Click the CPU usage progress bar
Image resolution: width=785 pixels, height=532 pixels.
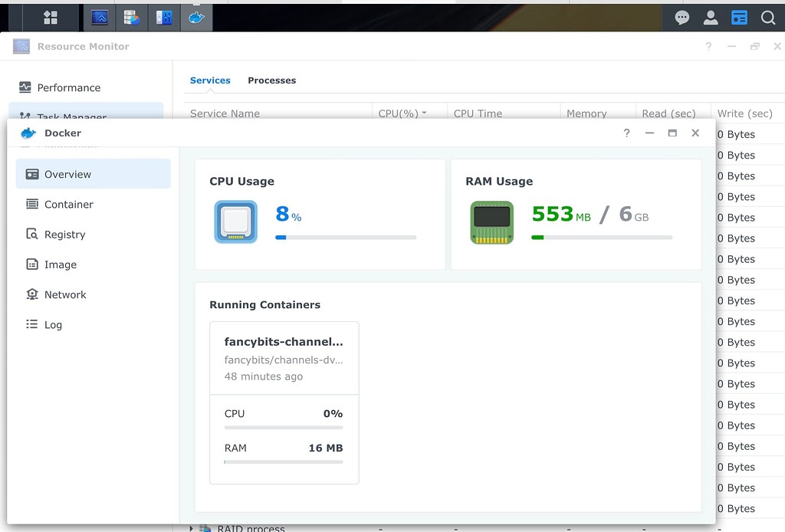(346, 237)
